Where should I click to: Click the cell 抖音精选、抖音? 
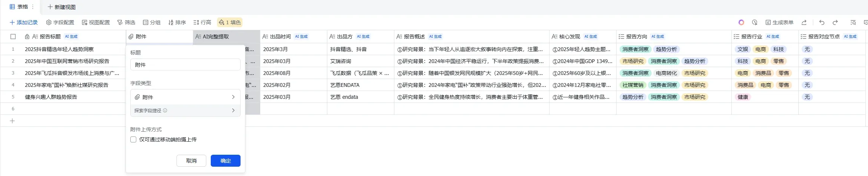(x=360, y=49)
